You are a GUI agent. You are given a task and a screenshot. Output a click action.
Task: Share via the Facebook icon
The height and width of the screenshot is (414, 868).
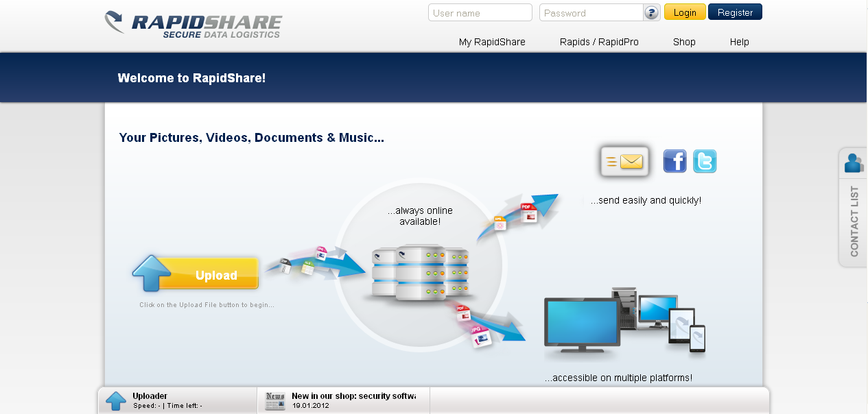click(675, 161)
